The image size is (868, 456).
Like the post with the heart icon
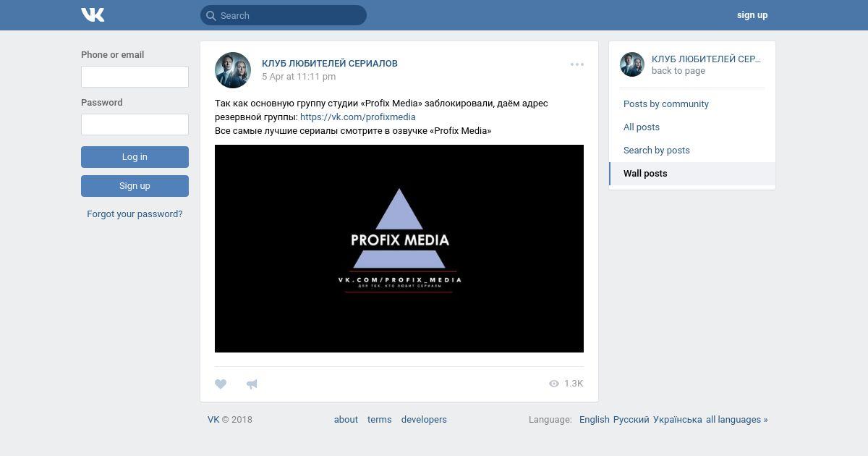(221, 384)
